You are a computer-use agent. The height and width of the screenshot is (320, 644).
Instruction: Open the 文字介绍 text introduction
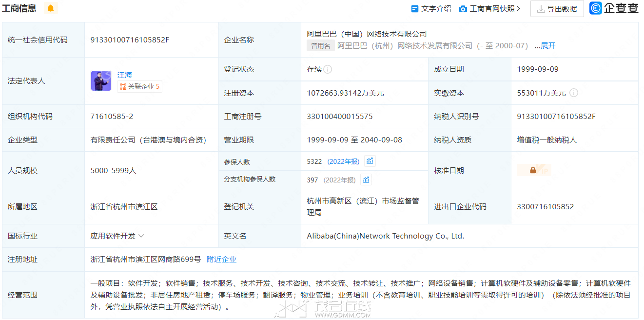click(431, 9)
